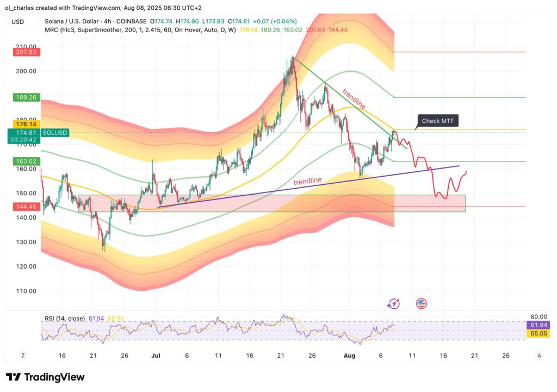The width and height of the screenshot is (557, 392).
Task: Click the lightning AI events icon on chart
Action: (x=393, y=304)
